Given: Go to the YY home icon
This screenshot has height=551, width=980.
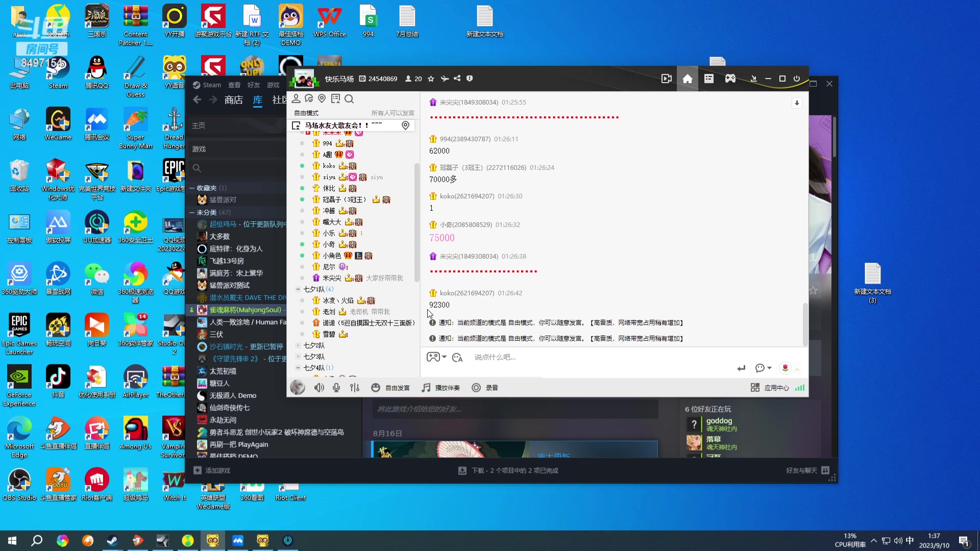Looking at the screenshot, I should pos(688,79).
